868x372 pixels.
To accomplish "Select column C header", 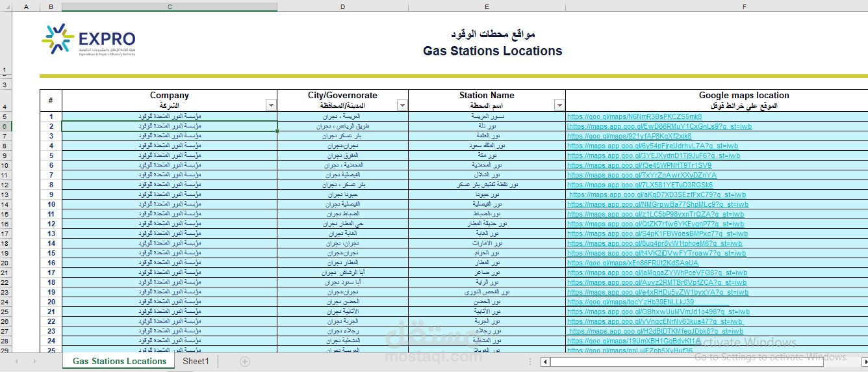I will click(170, 7).
